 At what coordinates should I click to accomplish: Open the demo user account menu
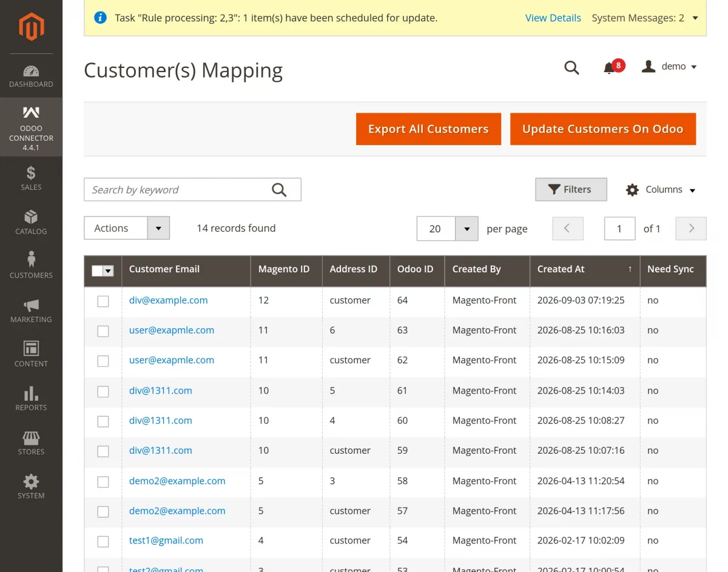pyautogui.click(x=670, y=67)
